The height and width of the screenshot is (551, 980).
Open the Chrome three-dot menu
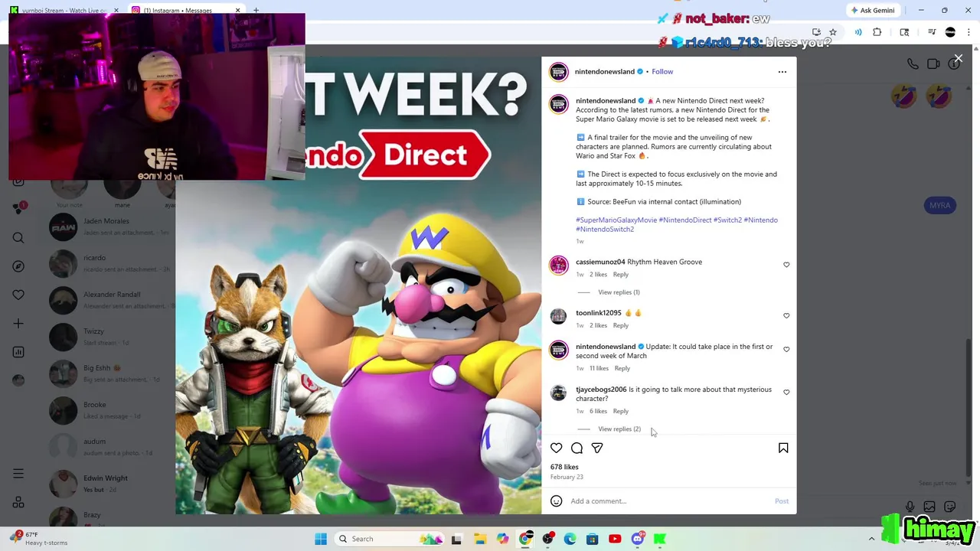pos(969,32)
